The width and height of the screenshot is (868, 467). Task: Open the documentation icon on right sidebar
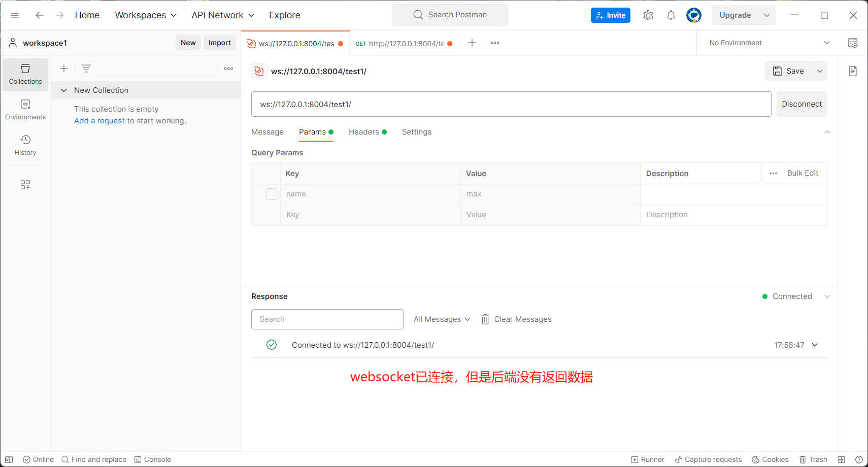853,71
